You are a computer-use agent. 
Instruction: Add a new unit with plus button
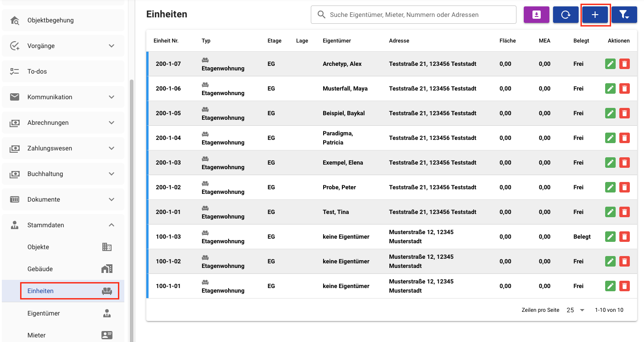pyautogui.click(x=595, y=15)
